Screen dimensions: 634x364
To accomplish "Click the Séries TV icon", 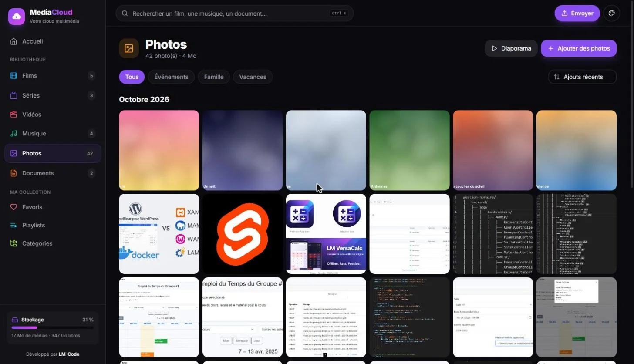I will 14,95.
